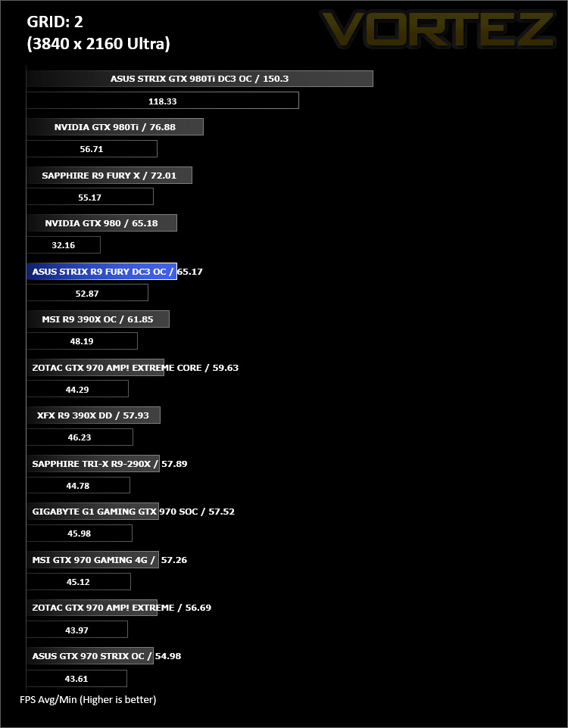
Task: Select the MSI R9 390X OC / 61.85 bar
Action: coord(98,319)
